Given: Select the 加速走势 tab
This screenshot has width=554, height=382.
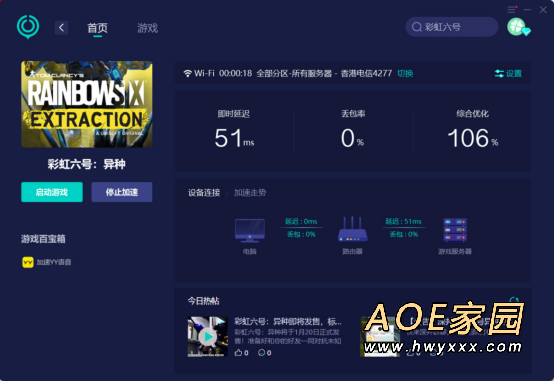Looking at the screenshot, I should pyautogui.click(x=250, y=193).
